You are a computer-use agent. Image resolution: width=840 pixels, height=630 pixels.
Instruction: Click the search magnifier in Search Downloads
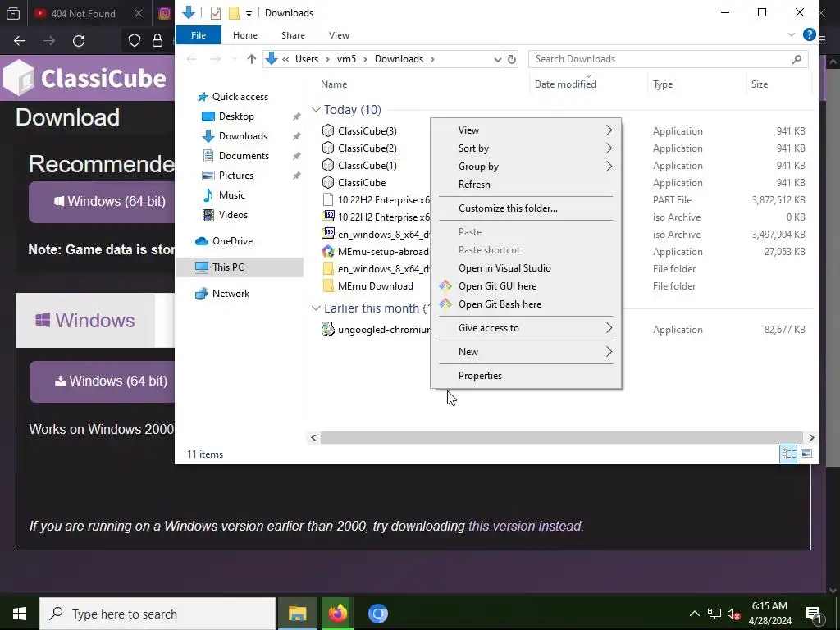tap(797, 59)
